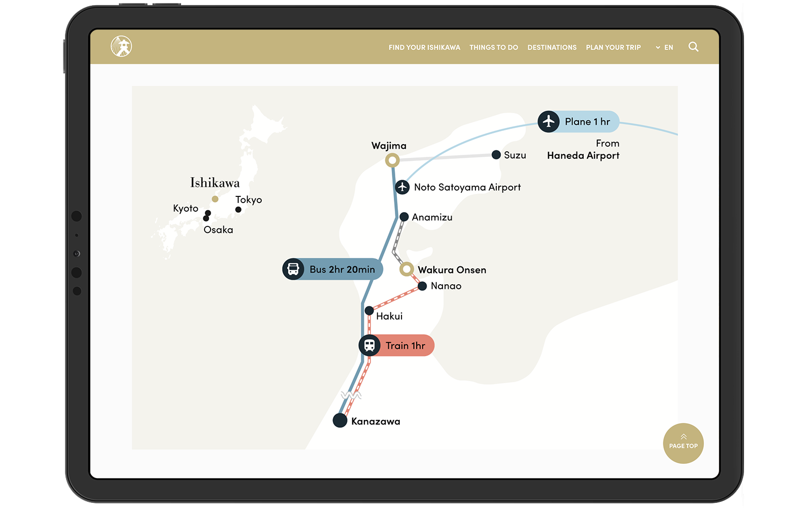The height and width of the screenshot is (508, 812).
Task: Click the Nanao label
Action: pyautogui.click(x=446, y=286)
